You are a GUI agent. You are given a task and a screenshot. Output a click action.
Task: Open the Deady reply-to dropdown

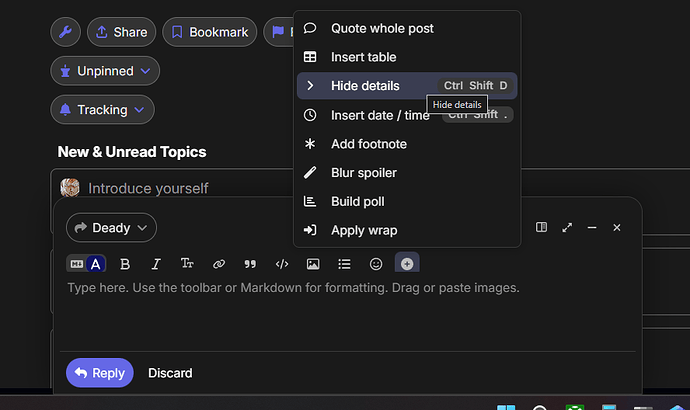click(111, 228)
